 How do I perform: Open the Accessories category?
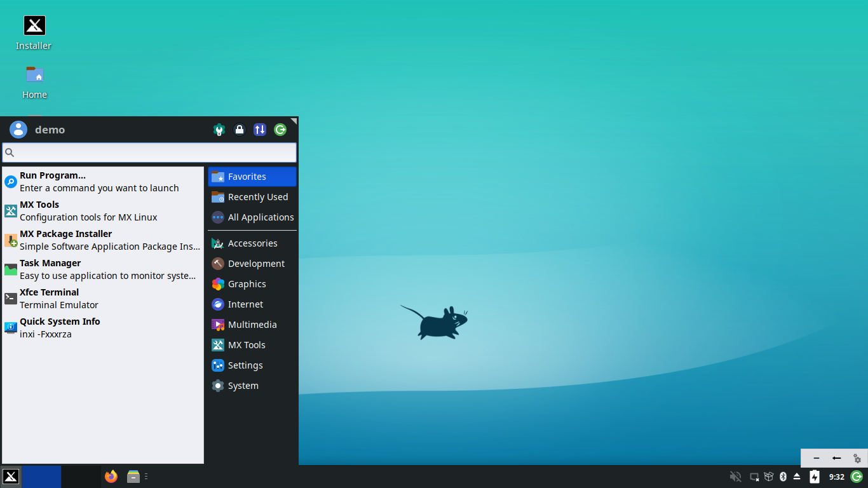252,243
